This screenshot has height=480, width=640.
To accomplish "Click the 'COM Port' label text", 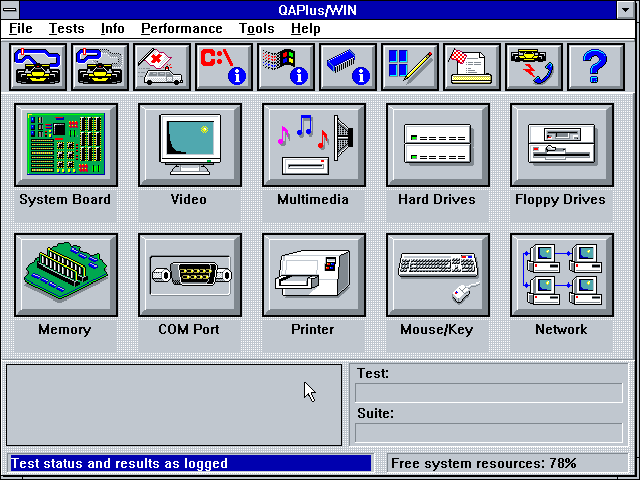I will 189,329.
